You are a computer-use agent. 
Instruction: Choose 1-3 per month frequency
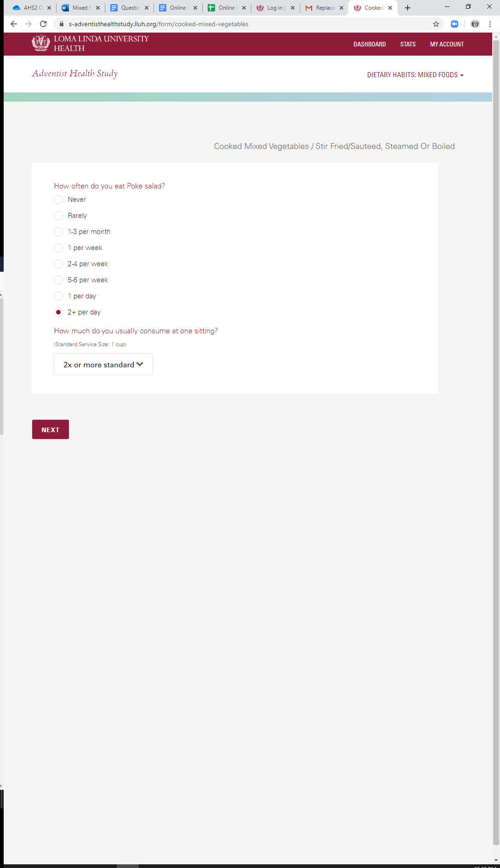tap(58, 232)
